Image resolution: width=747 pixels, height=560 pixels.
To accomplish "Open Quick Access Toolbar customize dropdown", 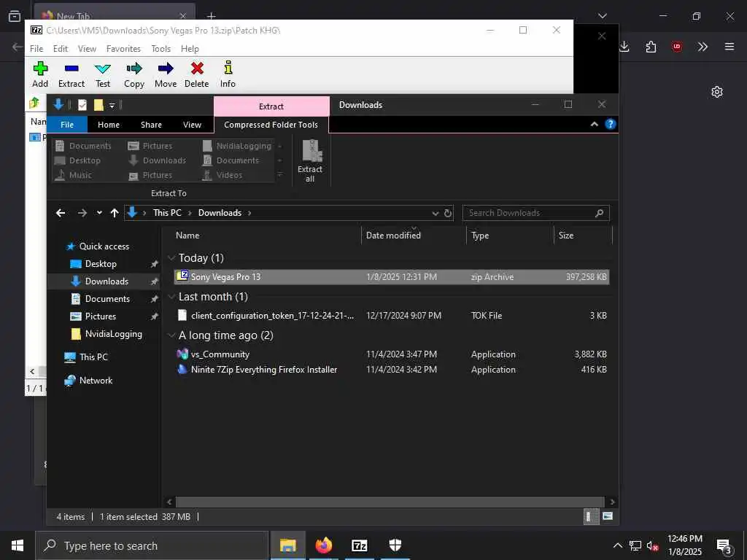I will 112,105.
